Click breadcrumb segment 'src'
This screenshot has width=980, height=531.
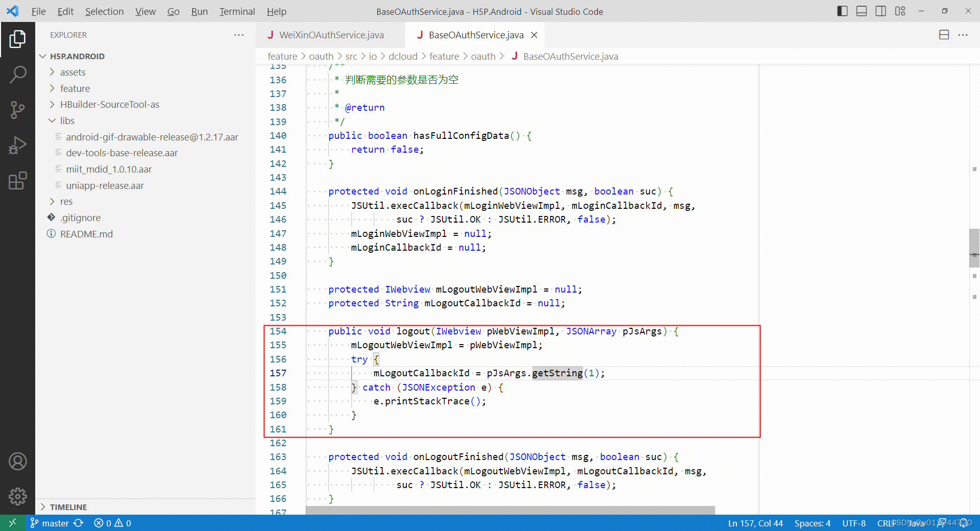pyautogui.click(x=351, y=56)
